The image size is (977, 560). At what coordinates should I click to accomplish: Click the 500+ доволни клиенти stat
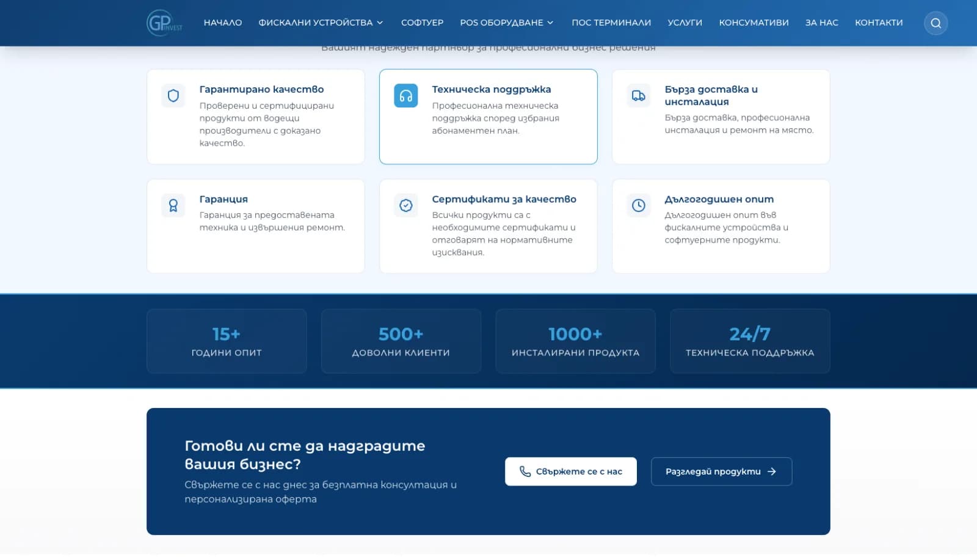point(401,341)
